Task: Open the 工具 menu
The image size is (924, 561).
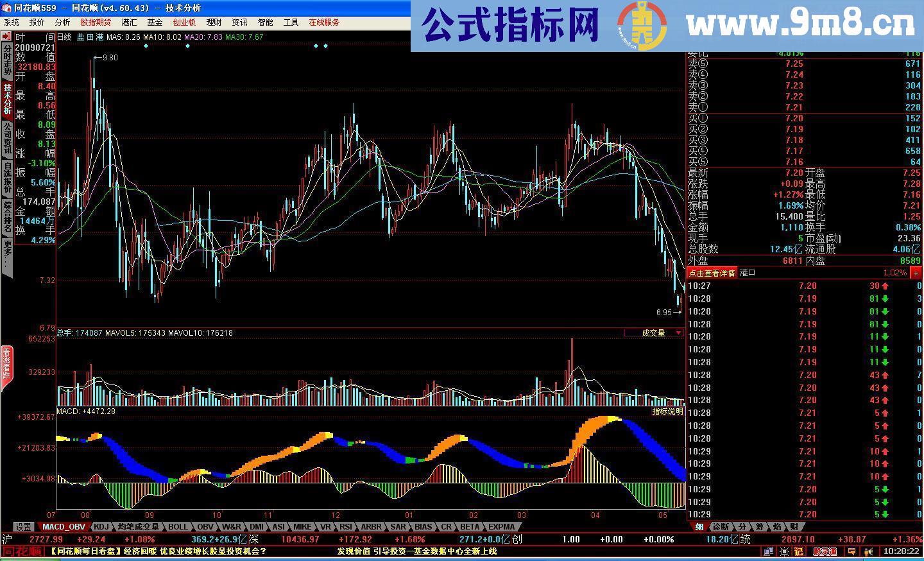Action: pos(291,22)
